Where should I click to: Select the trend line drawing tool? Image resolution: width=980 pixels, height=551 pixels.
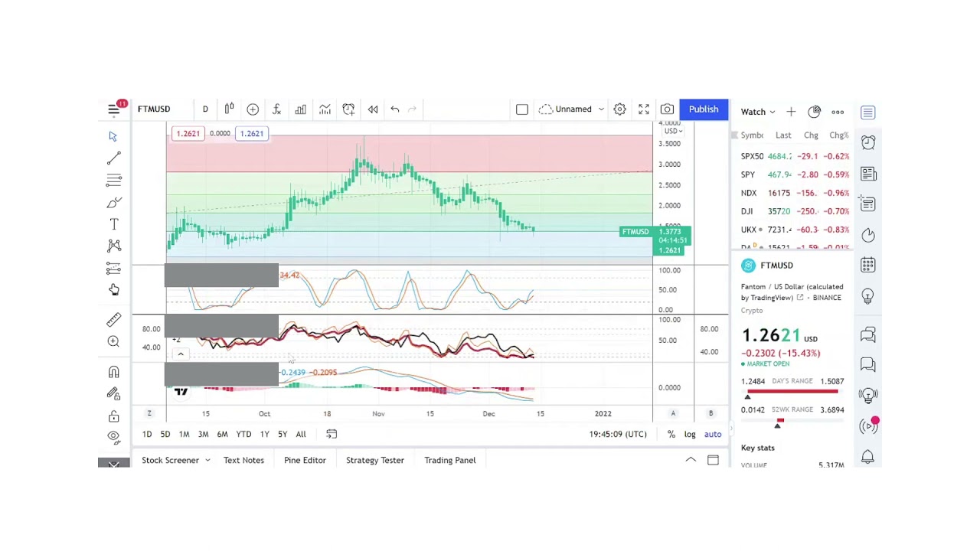(x=113, y=158)
